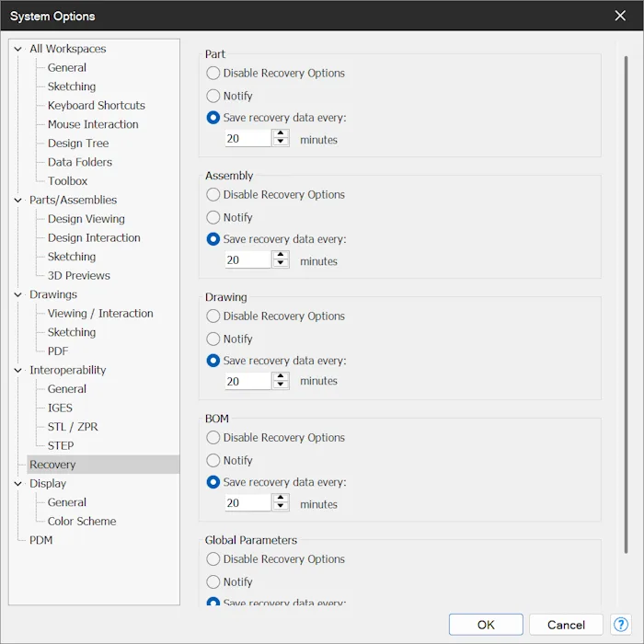Open STEP settings
Image resolution: width=644 pixels, height=644 pixels.
pos(61,445)
